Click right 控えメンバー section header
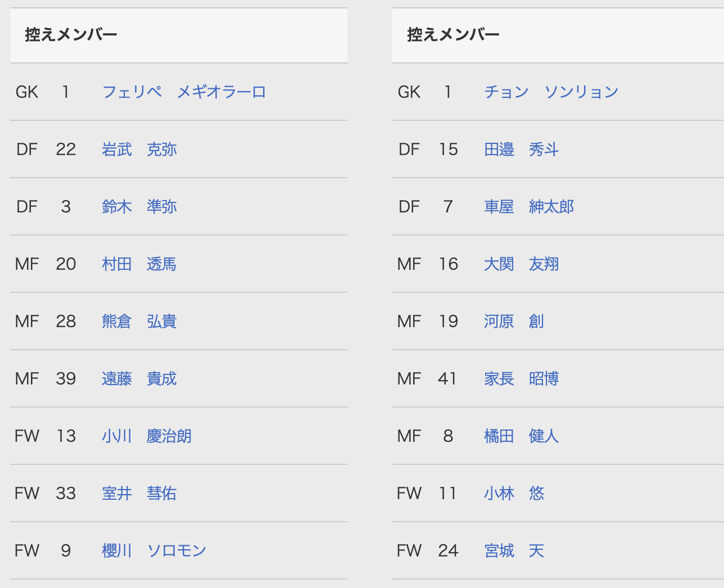The height and width of the screenshot is (588, 724). point(453,35)
